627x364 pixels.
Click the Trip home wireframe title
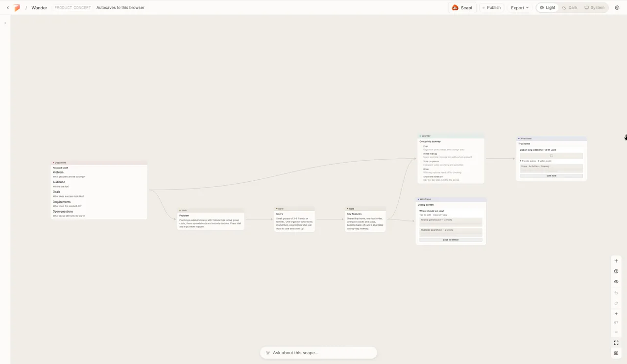(524, 144)
